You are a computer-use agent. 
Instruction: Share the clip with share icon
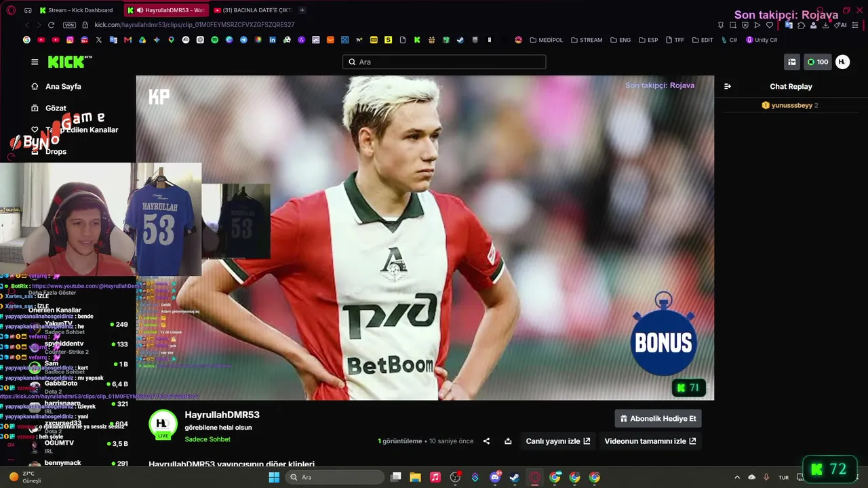pyautogui.click(x=486, y=441)
